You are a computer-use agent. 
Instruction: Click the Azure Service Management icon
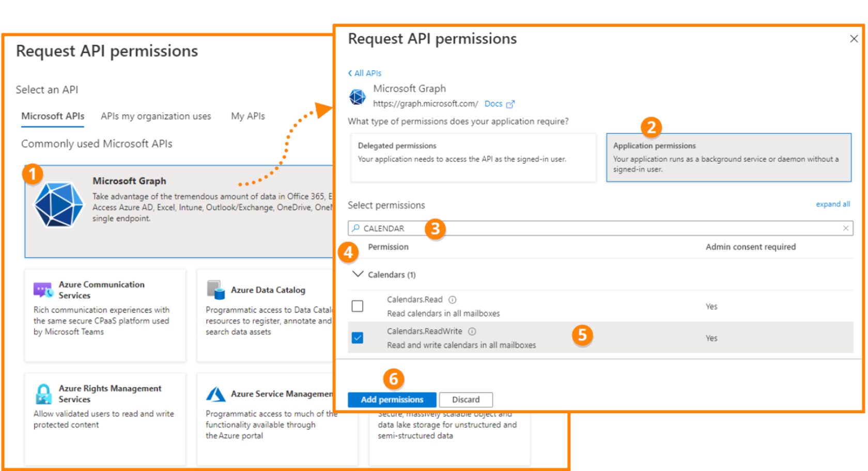click(x=215, y=395)
